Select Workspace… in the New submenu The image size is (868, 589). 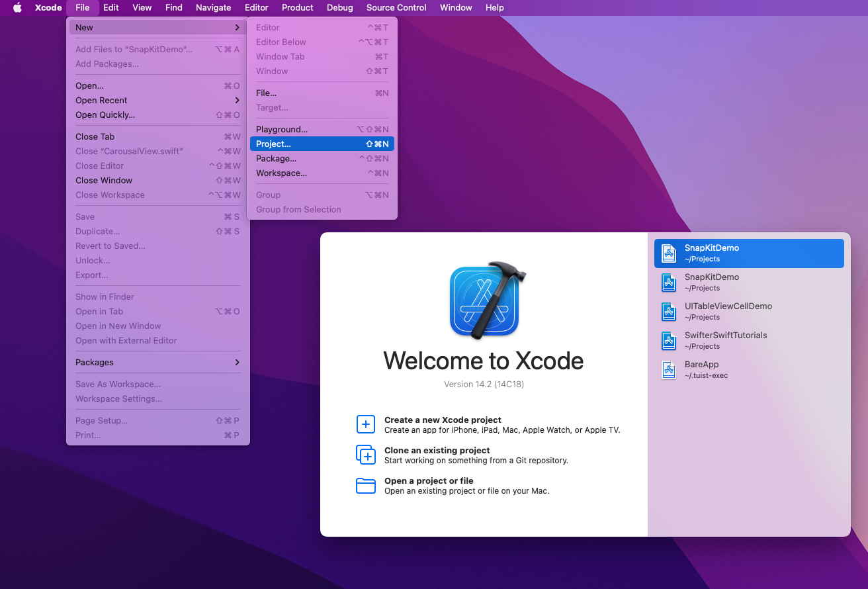(322, 173)
